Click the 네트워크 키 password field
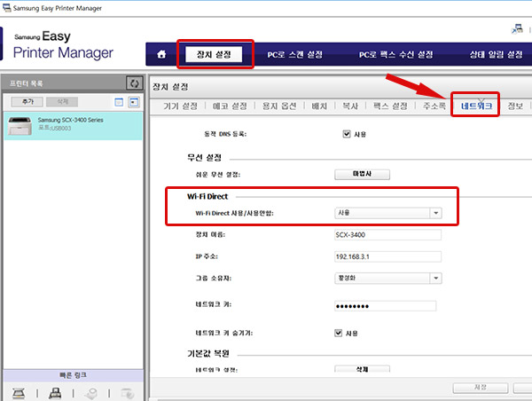This screenshot has height=401, width=532. pos(385,306)
